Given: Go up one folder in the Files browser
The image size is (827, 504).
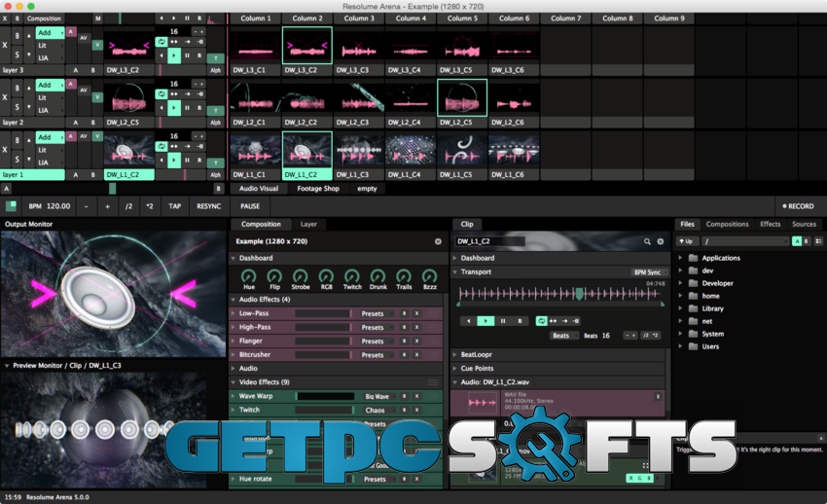Looking at the screenshot, I should click(686, 241).
